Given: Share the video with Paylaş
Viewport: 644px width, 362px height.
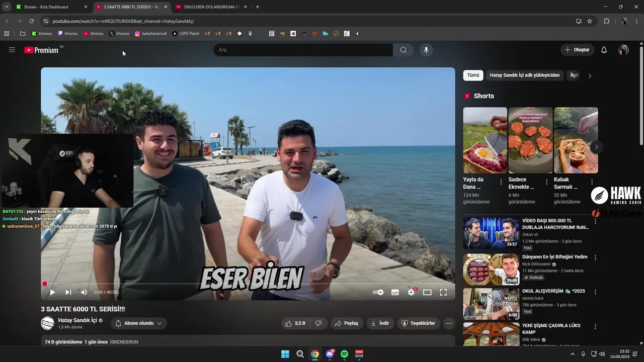Looking at the screenshot, I should point(347,323).
